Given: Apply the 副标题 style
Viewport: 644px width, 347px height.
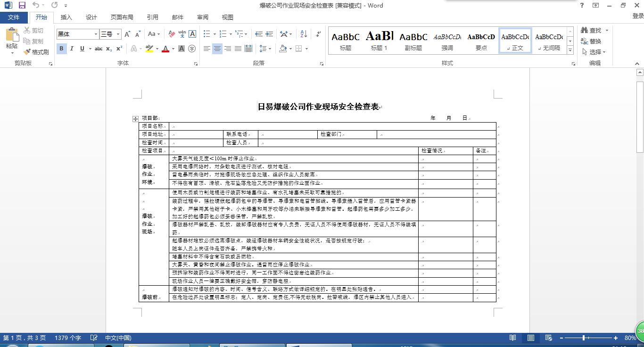Looking at the screenshot, I should pos(413,41).
